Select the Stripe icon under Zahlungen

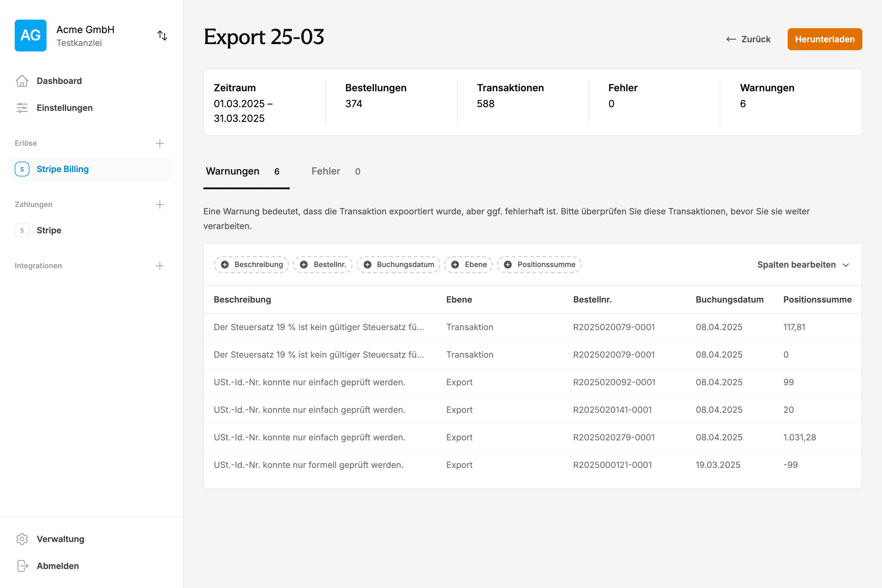click(x=22, y=230)
